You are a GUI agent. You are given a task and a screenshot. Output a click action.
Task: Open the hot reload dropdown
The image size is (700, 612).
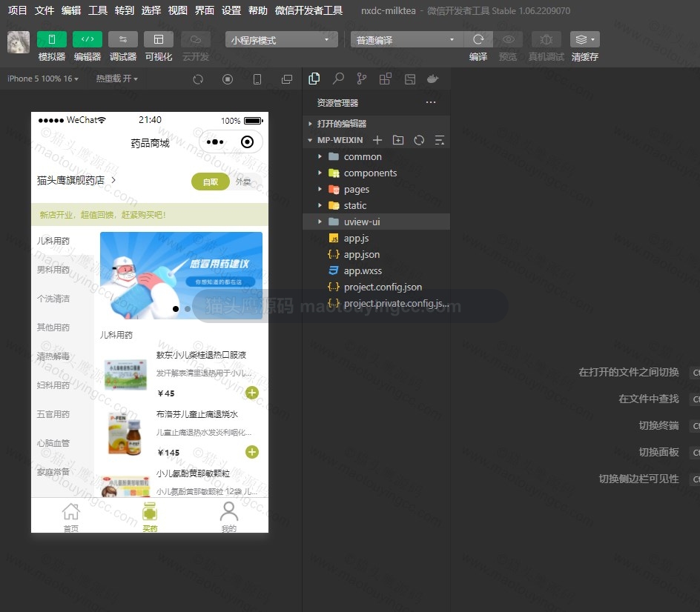click(x=117, y=79)
